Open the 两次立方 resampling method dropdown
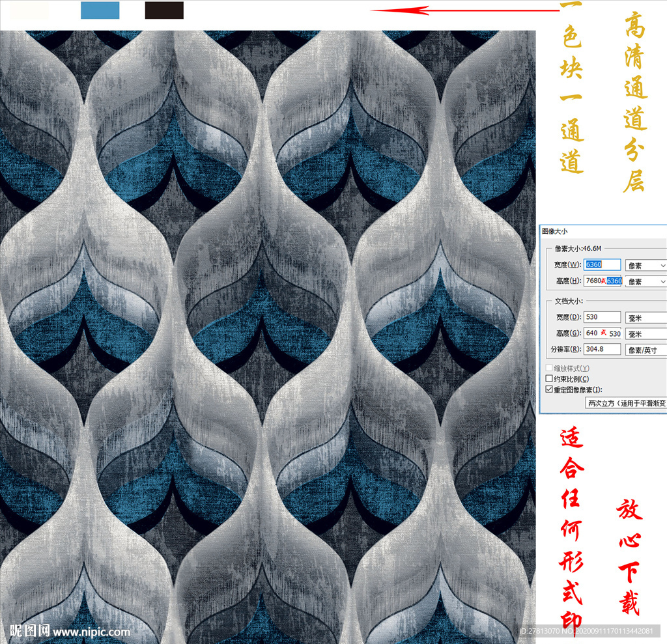The height and width of the screenshot is (644, 667). [626, 403]
